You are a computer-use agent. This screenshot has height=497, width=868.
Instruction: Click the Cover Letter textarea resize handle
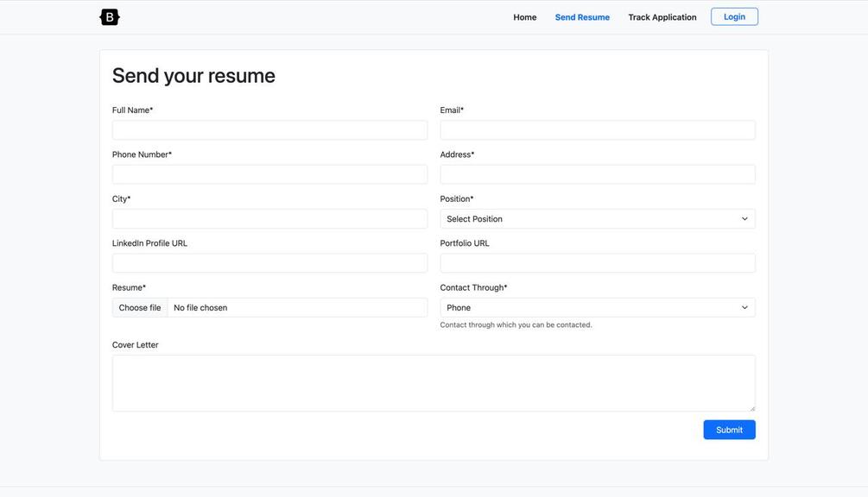(x=751, y=408)
